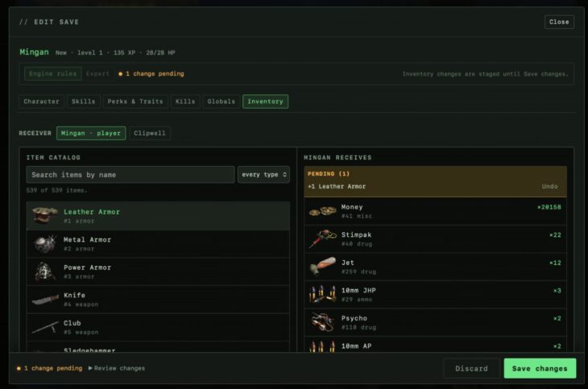Click the Jet inhaler icon
The width and height of the screenshot is (588, 389).
click(x=322, y=267)
